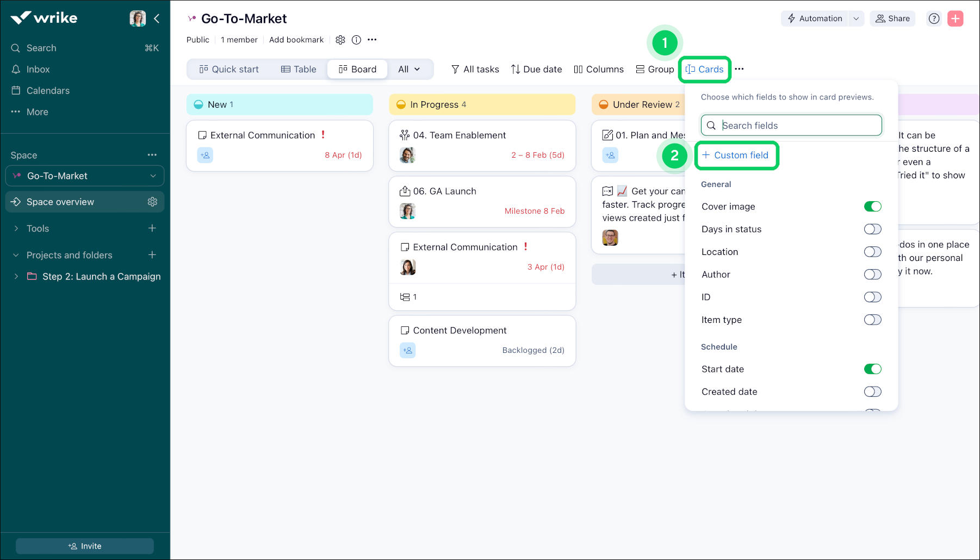
Task: Open the Inbox
Action: 38,69
